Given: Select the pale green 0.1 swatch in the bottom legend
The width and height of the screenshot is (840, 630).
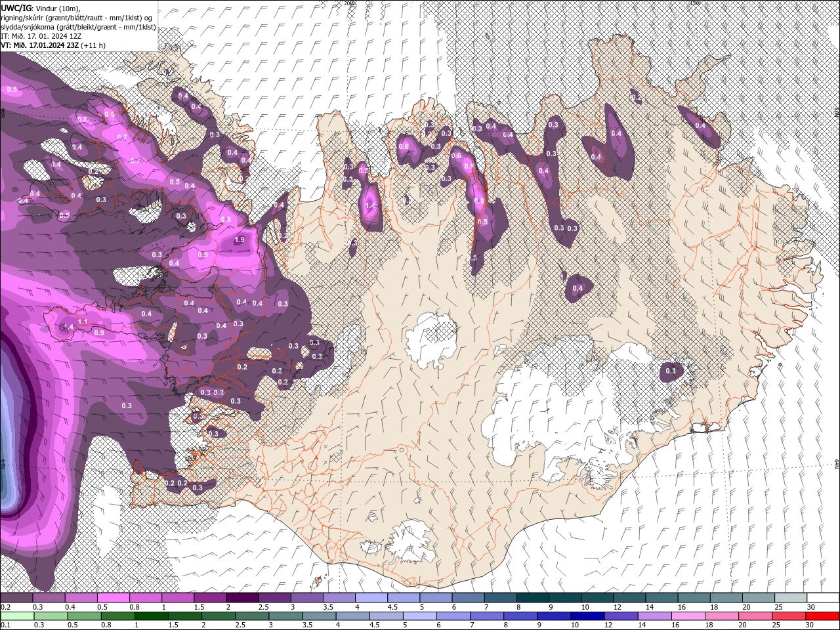Looking at the screenshot, I should click(x=17, y=616).
